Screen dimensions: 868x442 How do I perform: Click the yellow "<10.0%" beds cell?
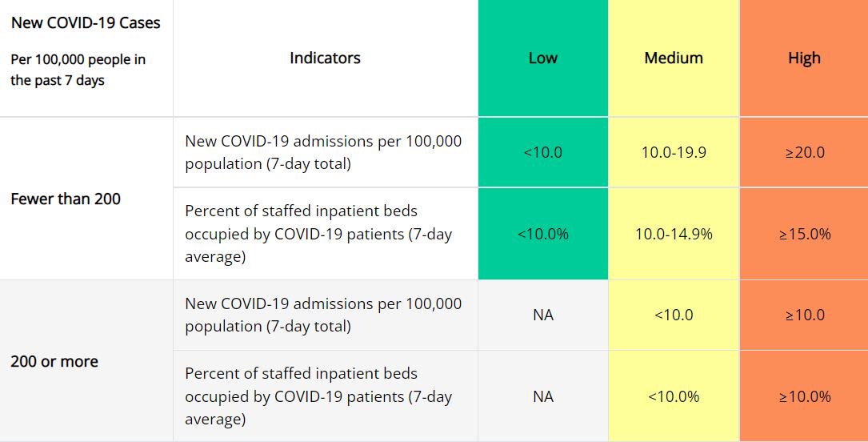(674, 396)
